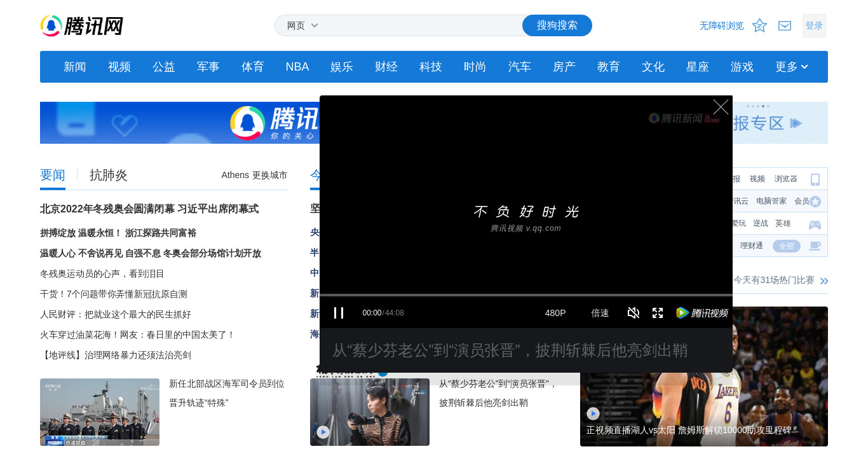Click the 搜狗搜索 button

pyautogui.click(x=557, y=25)
